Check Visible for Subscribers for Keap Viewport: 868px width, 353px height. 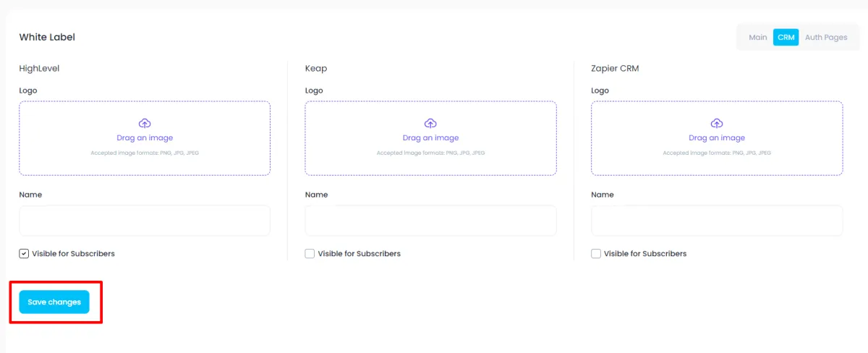pos(310,254)
